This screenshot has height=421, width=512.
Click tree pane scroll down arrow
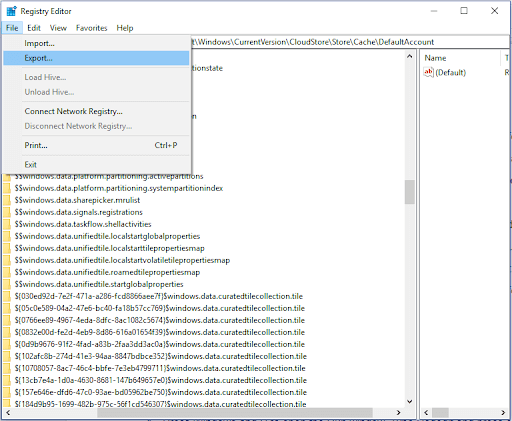coord(410,402)
